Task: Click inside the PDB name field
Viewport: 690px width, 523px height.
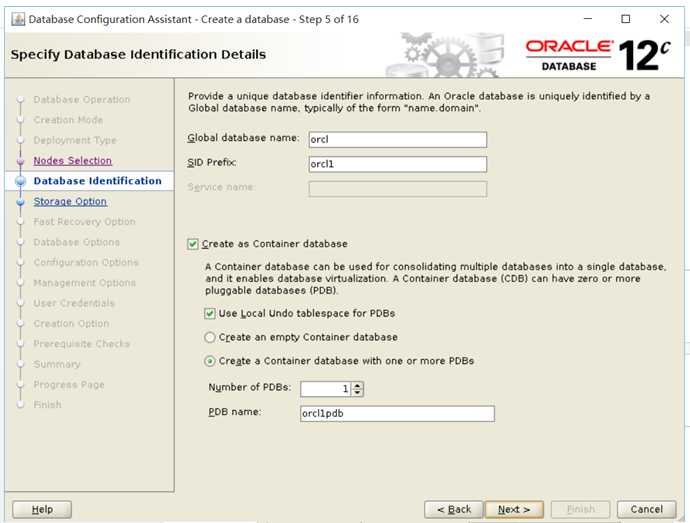Action: tap(397, 413)
